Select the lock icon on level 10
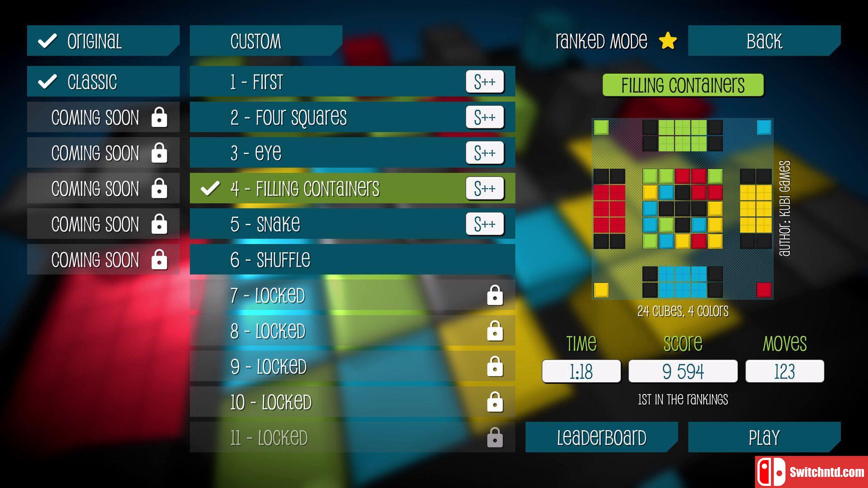Screen dimensions: 868x488 click(x=495, y=402)
